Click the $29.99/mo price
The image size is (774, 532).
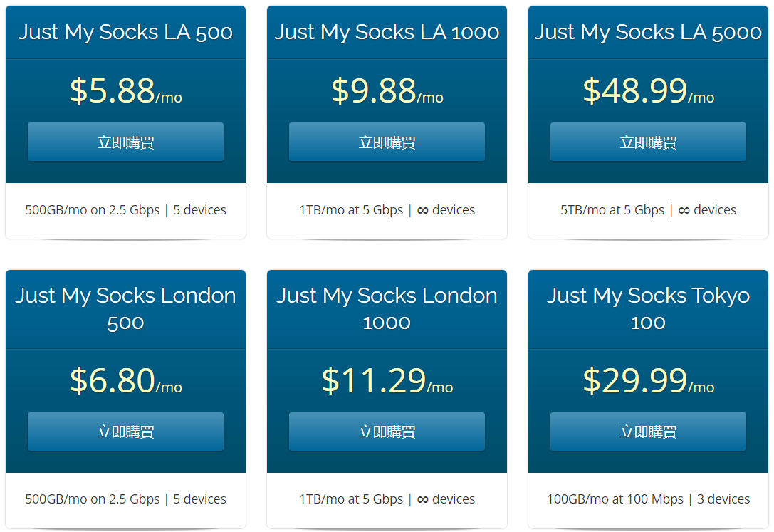(x=648, y=382)
